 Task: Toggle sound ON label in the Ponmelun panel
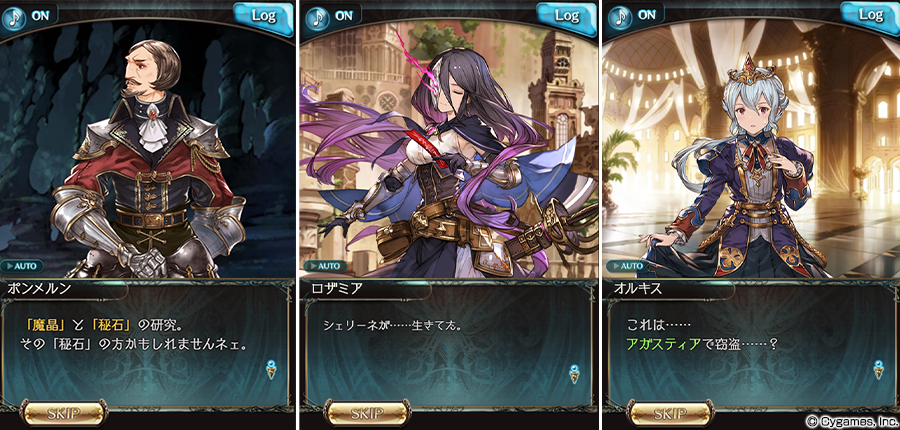41,16
